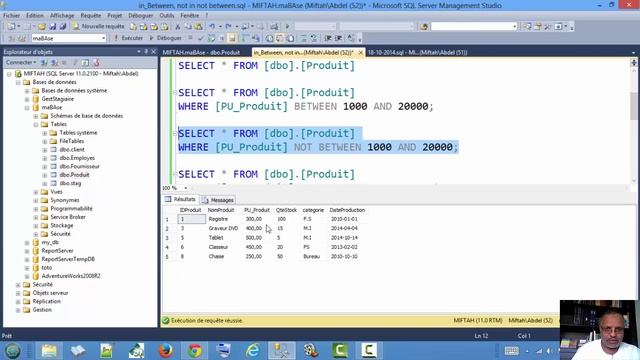
Task: Click the Display estimated execution plan icon
Action: click(211, 38)
